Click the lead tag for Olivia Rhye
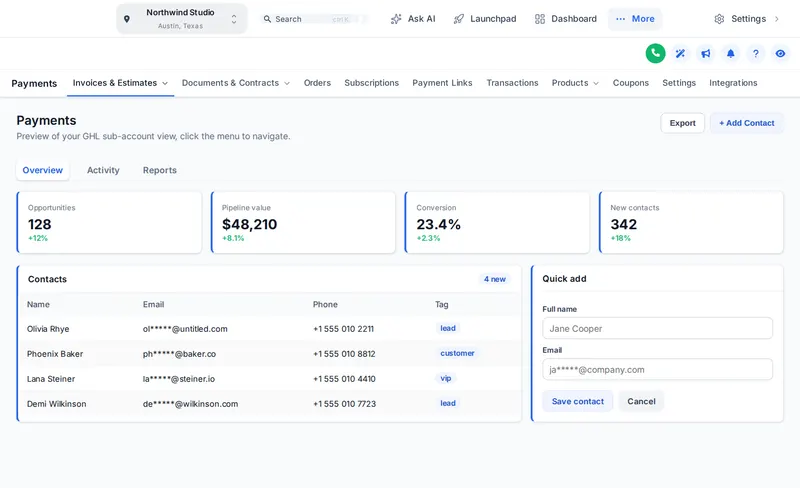800x488 pixels. [448, 328]
